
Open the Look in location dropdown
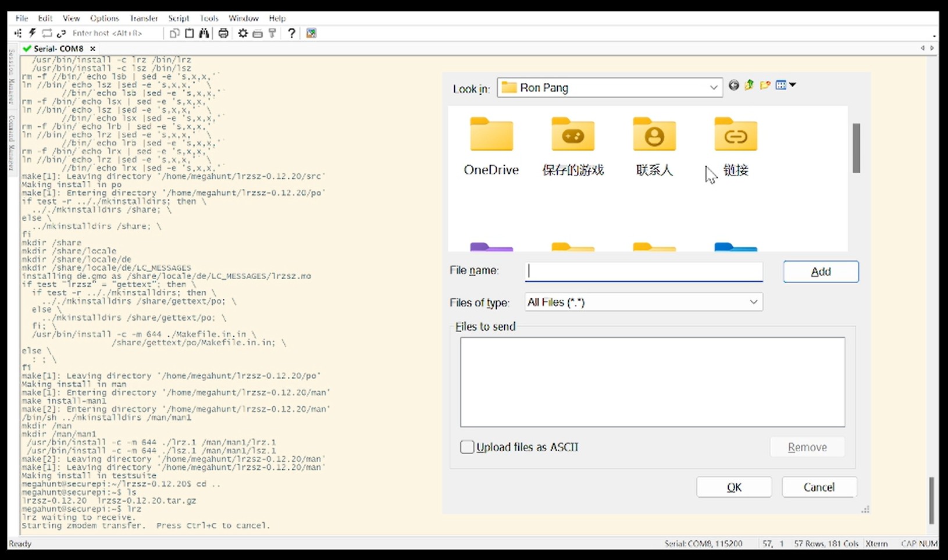(714, 88)
